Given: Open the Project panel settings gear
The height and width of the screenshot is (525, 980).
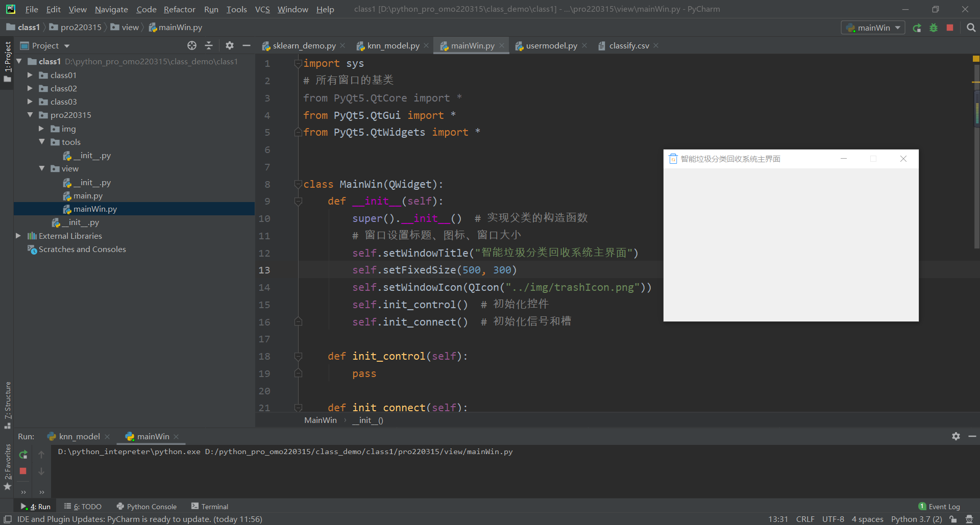Looking at the screenshot, I should click(230, 45).
